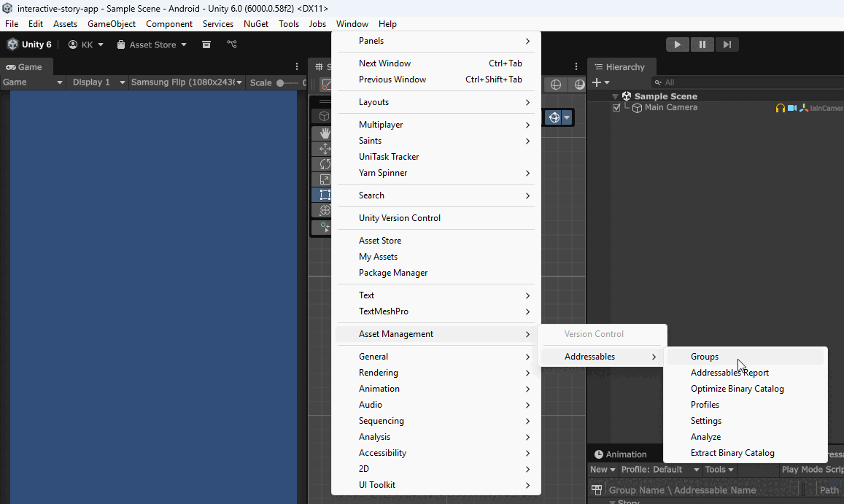Open the Samsung Flip resolution dropdown

coord(186,82)
